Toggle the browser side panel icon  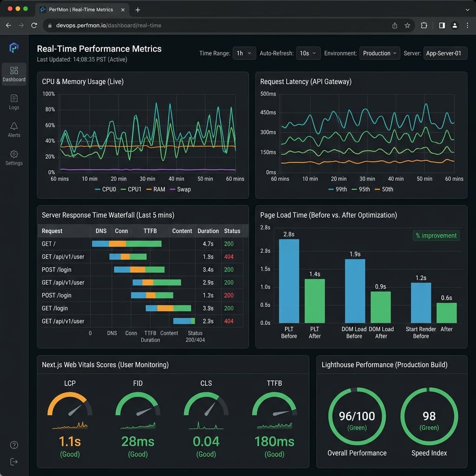(442, 26)
